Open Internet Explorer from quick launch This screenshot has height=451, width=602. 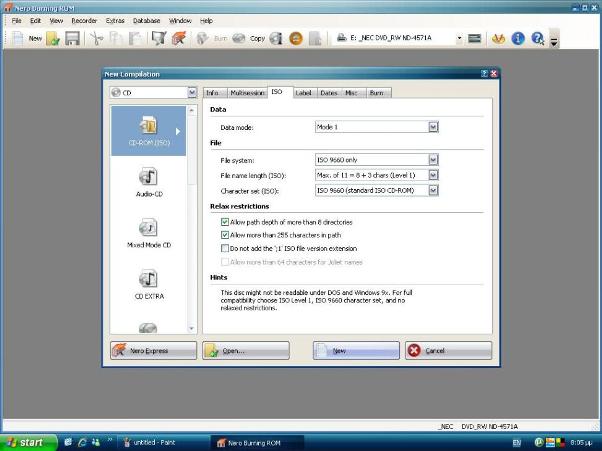point(82,443)
